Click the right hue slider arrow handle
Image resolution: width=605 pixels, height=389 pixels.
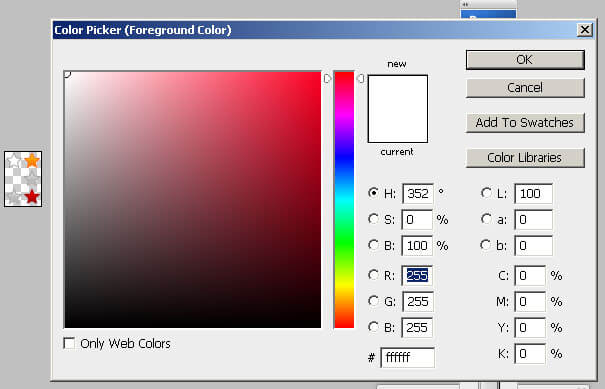361,78
